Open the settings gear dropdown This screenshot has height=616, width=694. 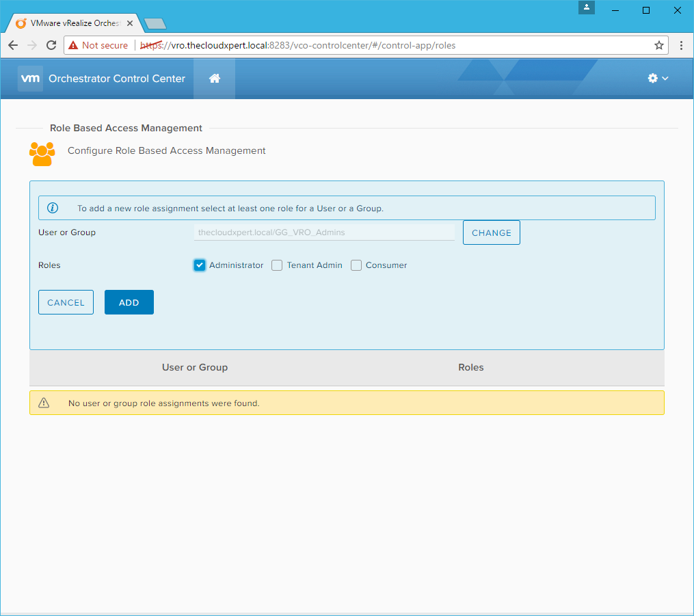click(657, 79)
